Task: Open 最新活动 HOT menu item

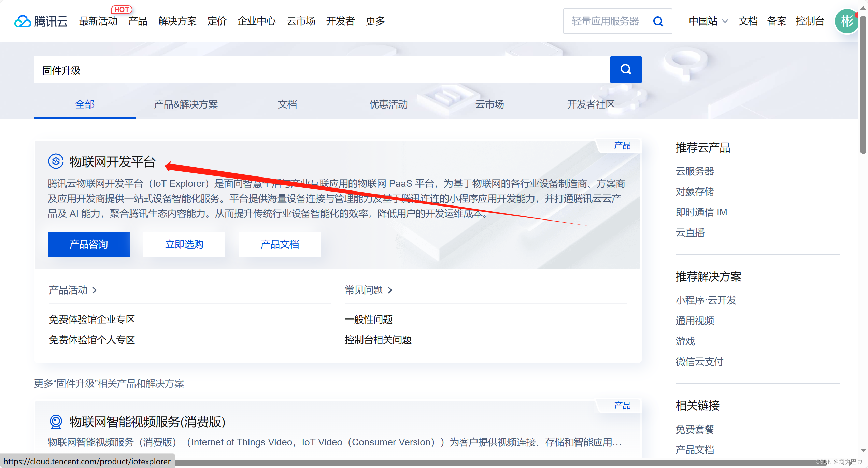Action: click(98, 21)
